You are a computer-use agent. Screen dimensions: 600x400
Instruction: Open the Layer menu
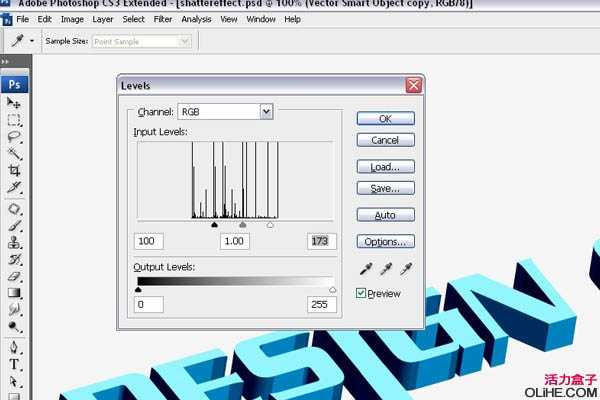click(102, 19)
